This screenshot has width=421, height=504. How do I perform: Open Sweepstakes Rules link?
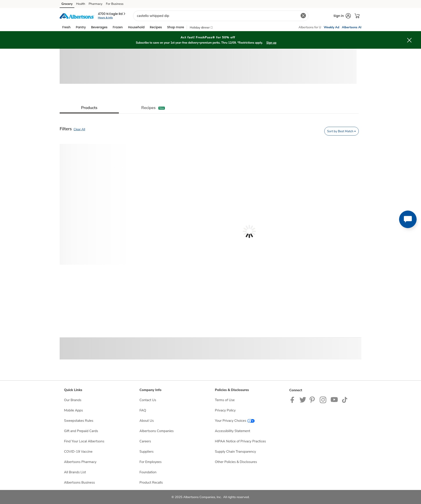pyautogui.click(x=78, y=420)
